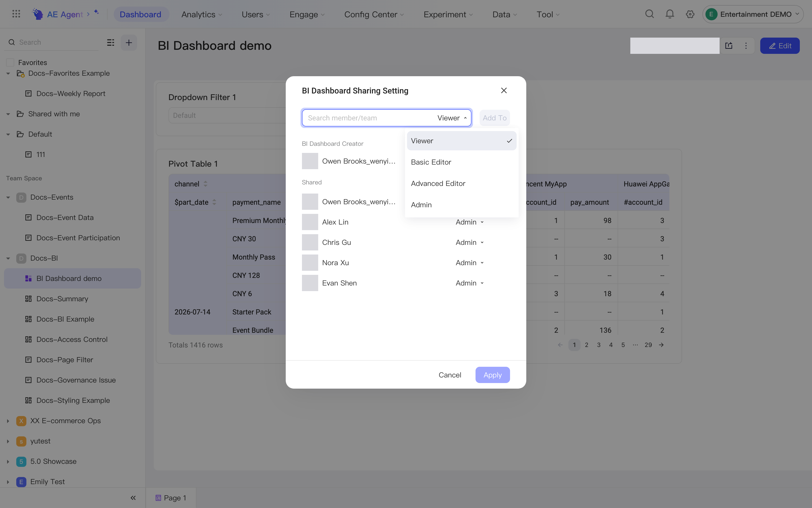Viewport: 812px width, 508px height.
Task: Add a new dashboard with plus button
Action: (129, 42)
